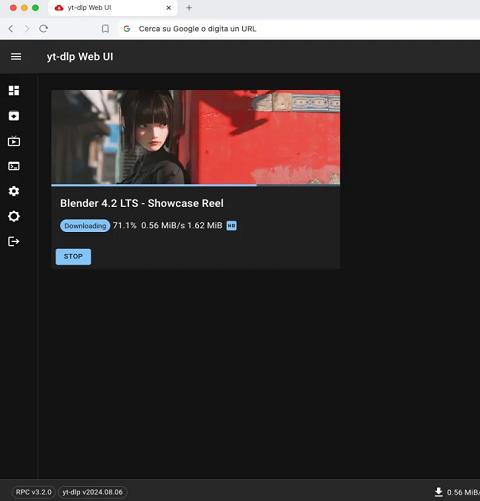Open a new browser tab
Screen dimensions: 480x501
tap(189, 8)
